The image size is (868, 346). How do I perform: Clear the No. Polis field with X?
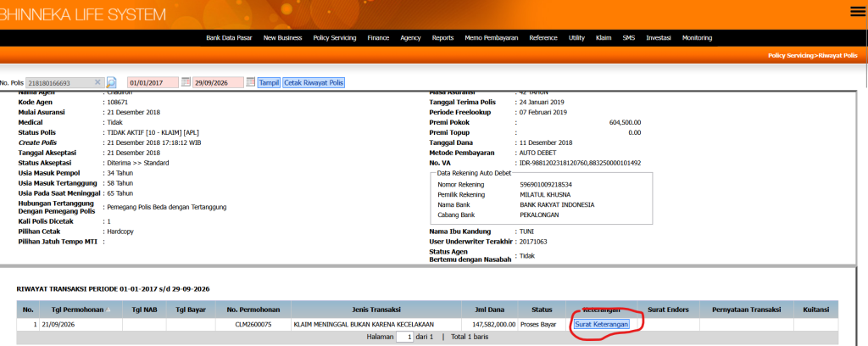(97, 82)
